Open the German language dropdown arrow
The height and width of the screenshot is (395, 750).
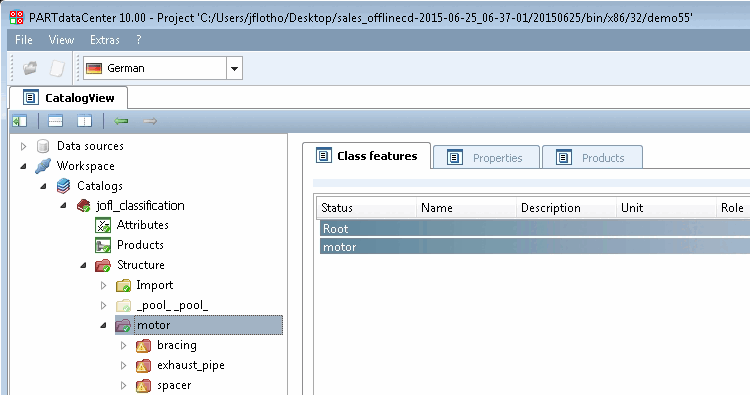234,68
